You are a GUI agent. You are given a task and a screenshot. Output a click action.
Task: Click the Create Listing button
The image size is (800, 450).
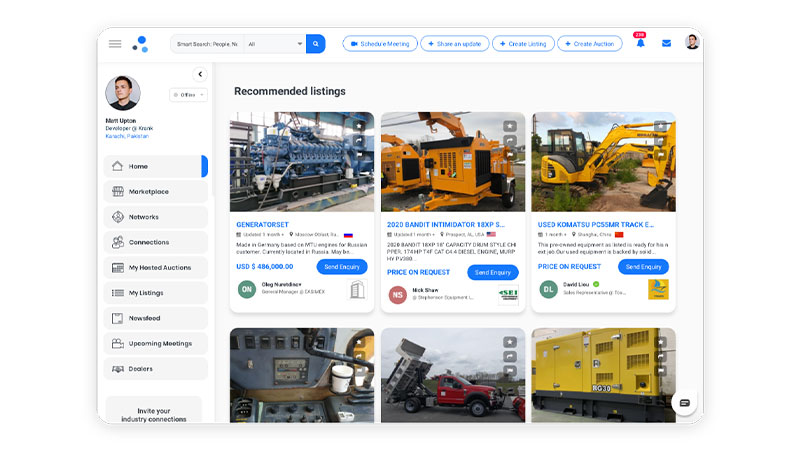523,44
